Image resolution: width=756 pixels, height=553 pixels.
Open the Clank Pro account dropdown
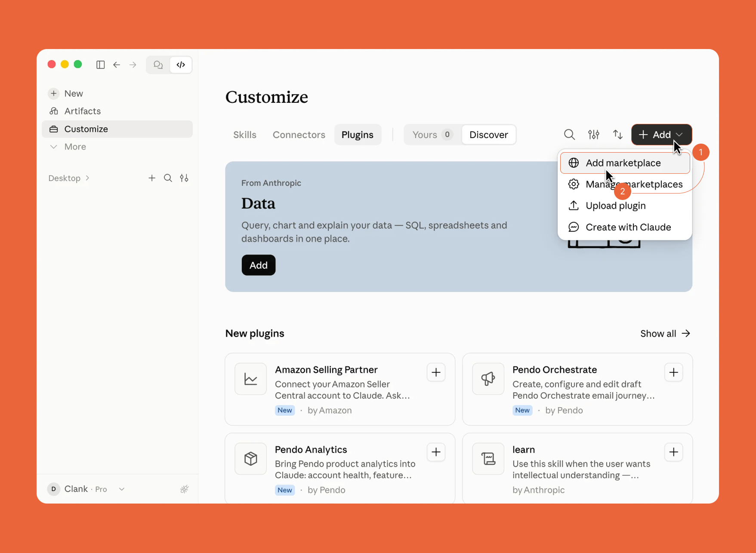pos(86,489)
